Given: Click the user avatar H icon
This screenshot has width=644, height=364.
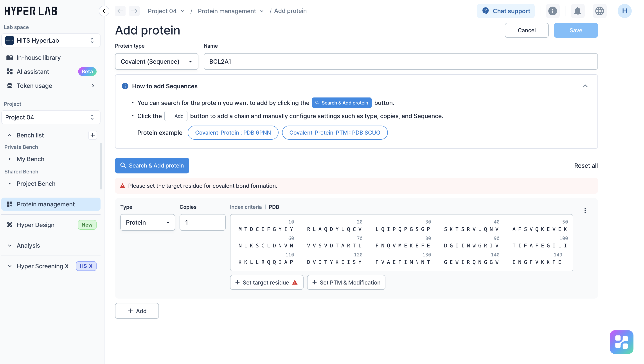Looking at the screenshot, I should point(624,11).
